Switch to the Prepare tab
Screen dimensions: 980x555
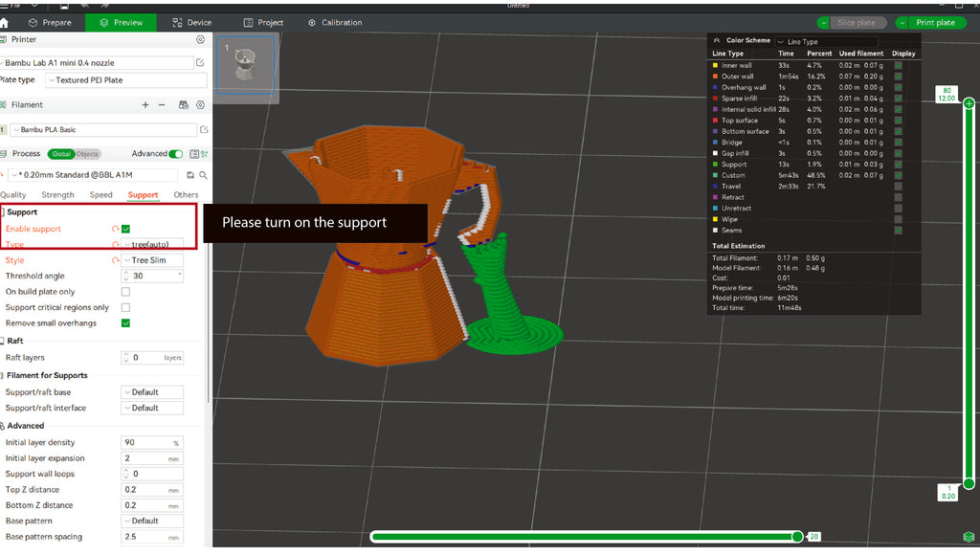click(50, 23)
